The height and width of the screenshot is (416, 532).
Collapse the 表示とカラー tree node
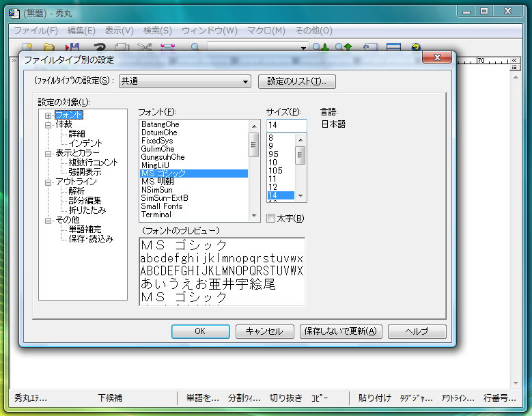[x=48, y=154]
